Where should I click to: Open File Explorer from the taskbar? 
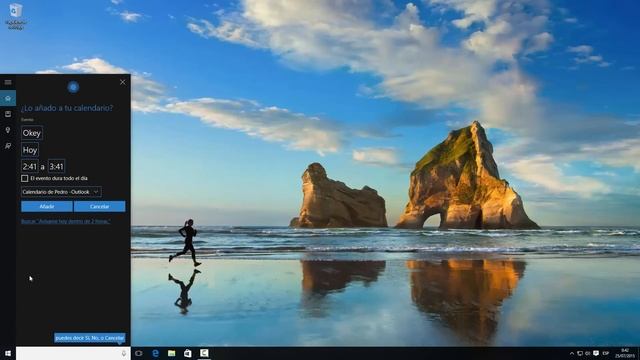click(171, 353)
